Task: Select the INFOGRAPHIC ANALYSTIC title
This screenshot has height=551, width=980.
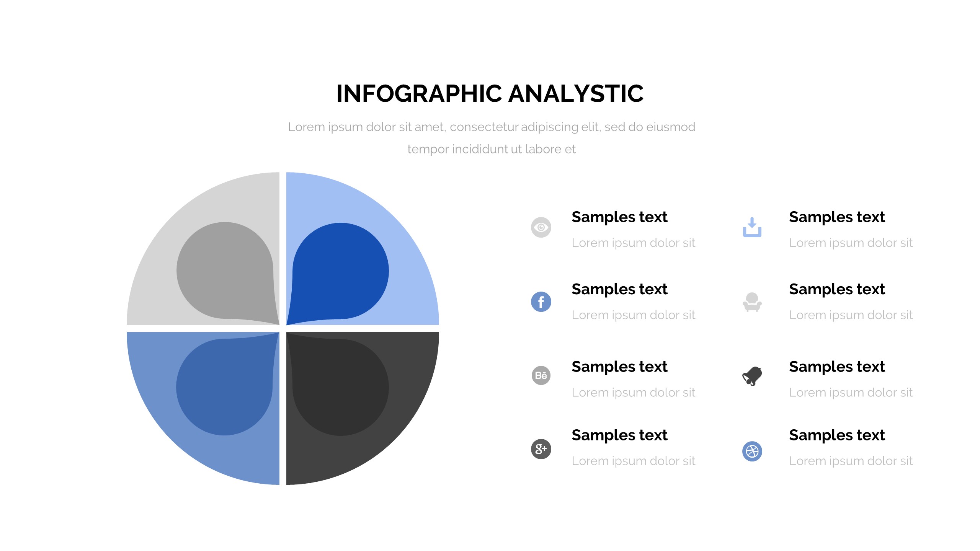Action: point(490,94)
